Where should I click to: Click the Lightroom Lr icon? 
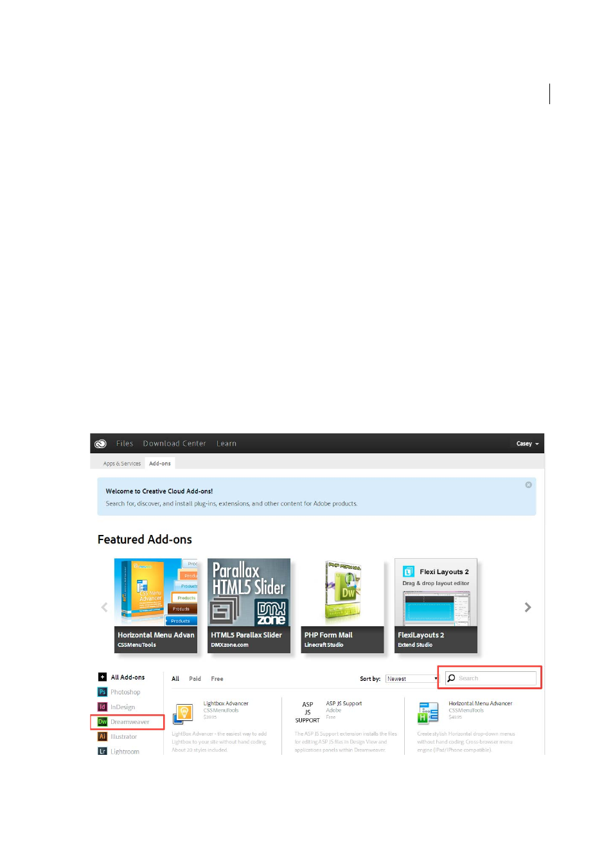102,751
